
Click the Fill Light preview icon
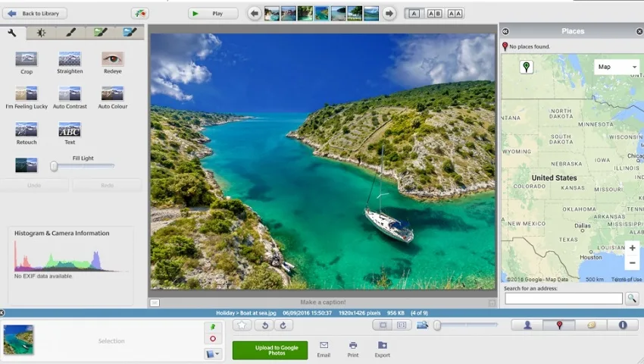tap(27, 165)
